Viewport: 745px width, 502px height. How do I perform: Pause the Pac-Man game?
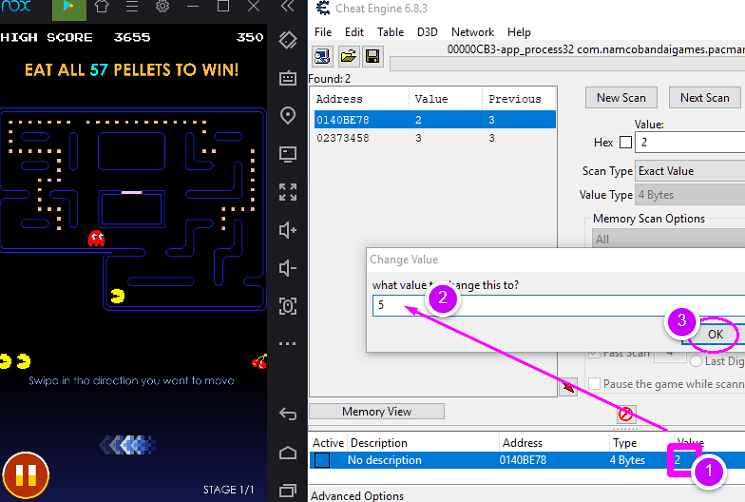point(26,474)
